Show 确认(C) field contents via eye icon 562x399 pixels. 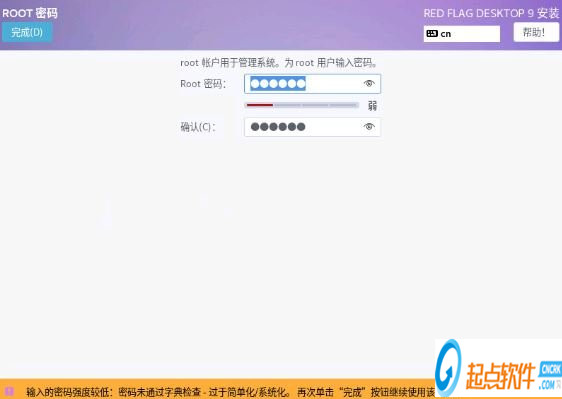click(x=369, y=127)
